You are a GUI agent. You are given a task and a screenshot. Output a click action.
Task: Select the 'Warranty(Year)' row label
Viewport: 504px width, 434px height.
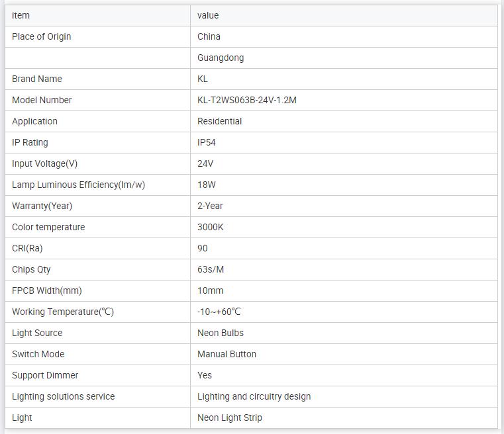point(42,206)
